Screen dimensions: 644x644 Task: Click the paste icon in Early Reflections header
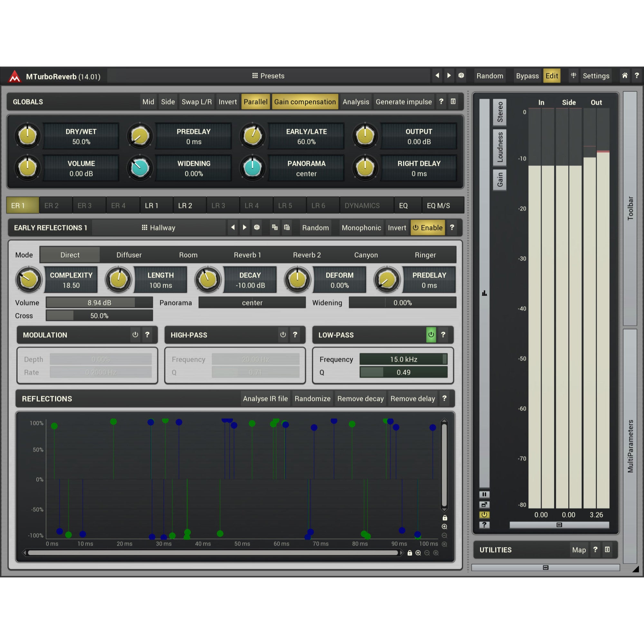coord(287,227)
